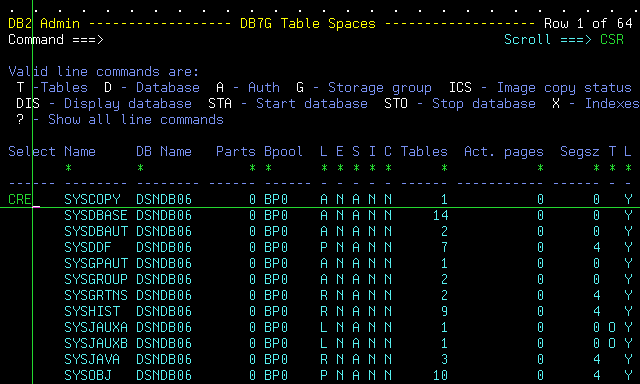Screen dimensions: 640x384
Task: Click the Name filter asterisk field
Action: [x=68, y=168]
